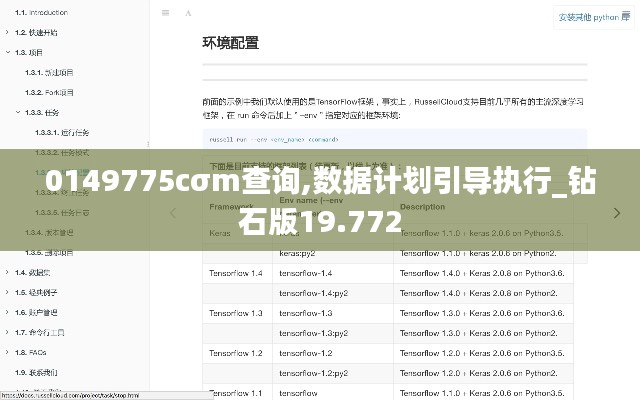This screenshot has height=400, width=640.
Task: Open the 1.3.1 sidebar entry
Action: [49, 73]
